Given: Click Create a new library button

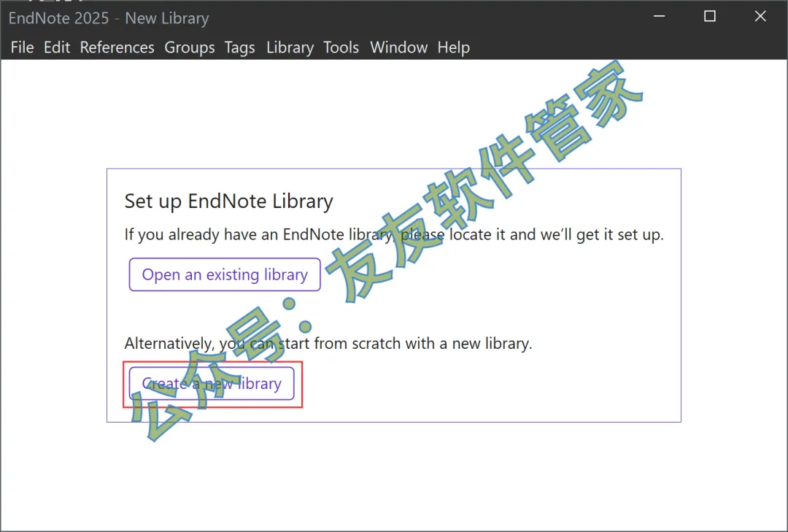Looking at the screenshot, I should [212, 384].
